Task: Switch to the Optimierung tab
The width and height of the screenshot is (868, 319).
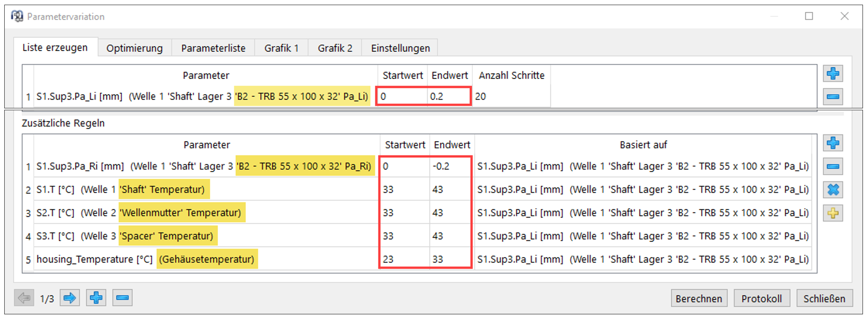Action: [134, 48]
